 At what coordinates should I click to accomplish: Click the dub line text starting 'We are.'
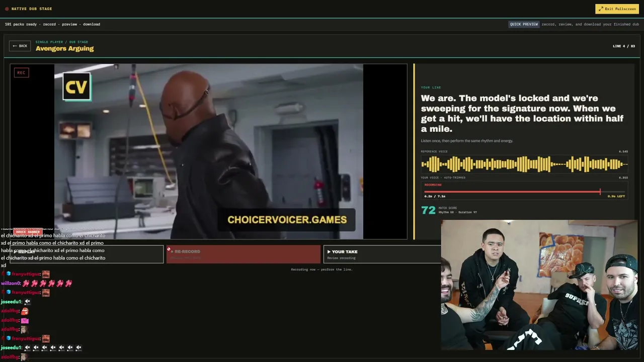pyautogui.click(x=523, y=114)
